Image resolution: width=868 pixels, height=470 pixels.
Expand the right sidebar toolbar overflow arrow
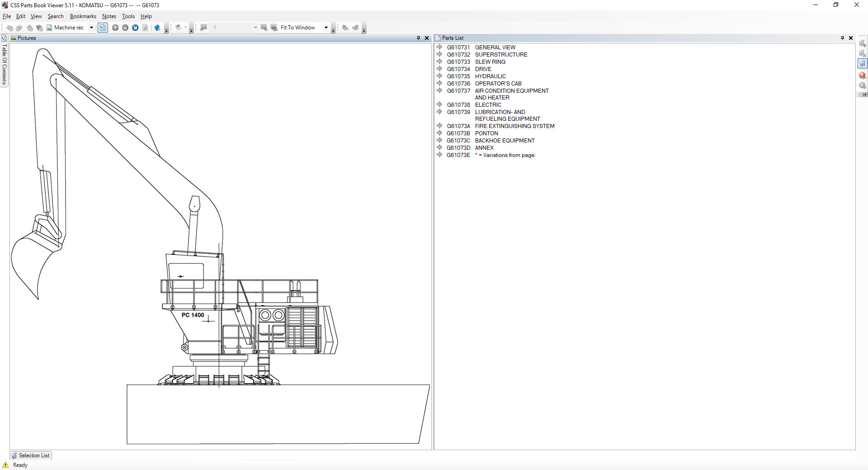pos(864,95)
